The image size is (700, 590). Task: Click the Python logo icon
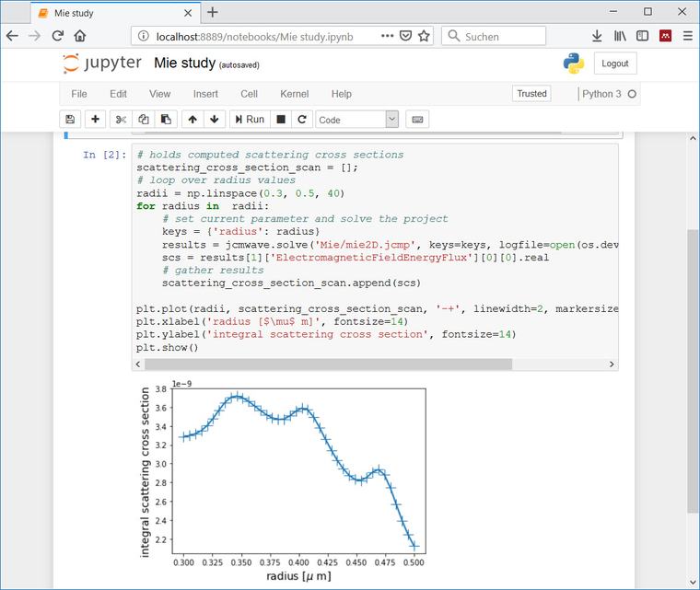[x=574, y=63]
